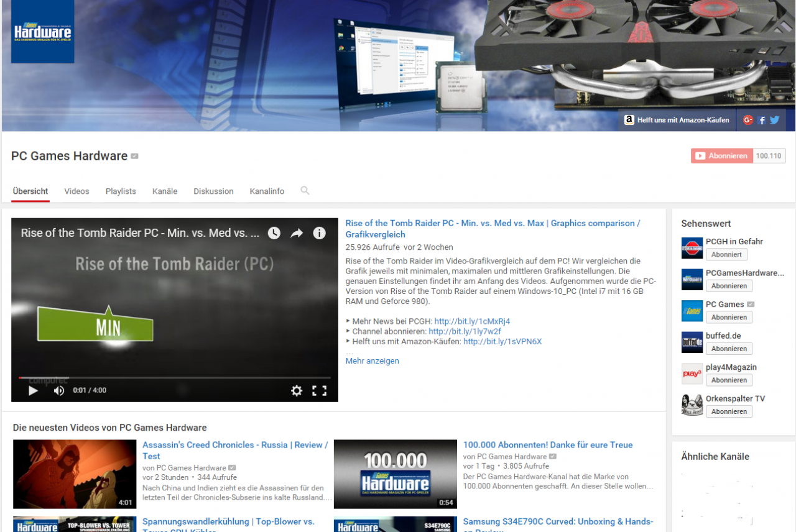Viewport: 796px width, 532px height.
Task: Click the PC Games Hardware channel name heading
Action: (x=70, y=156)
